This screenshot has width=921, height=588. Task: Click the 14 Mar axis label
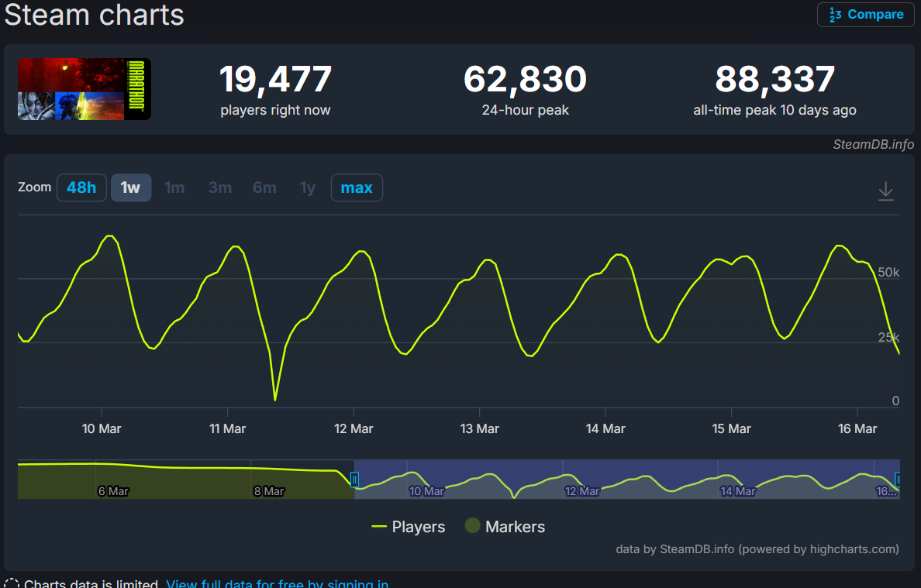(605, 429)
